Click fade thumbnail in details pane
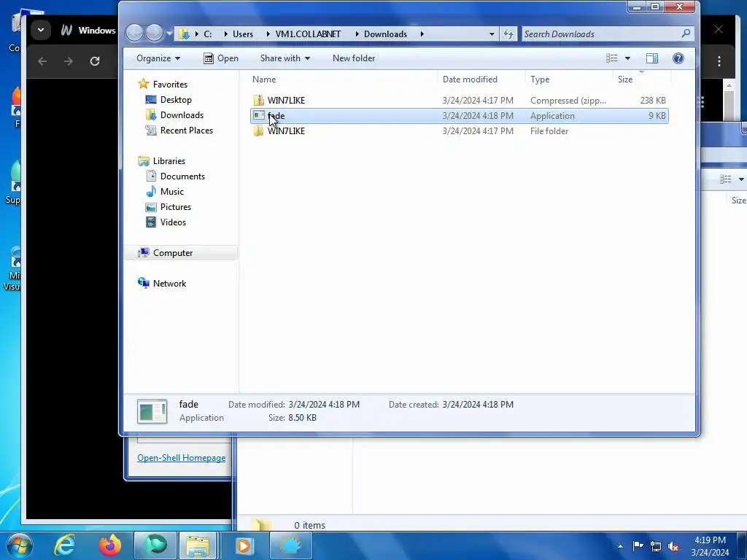The height and width of the screenshot is (560, 747). [x=152, y=411]
